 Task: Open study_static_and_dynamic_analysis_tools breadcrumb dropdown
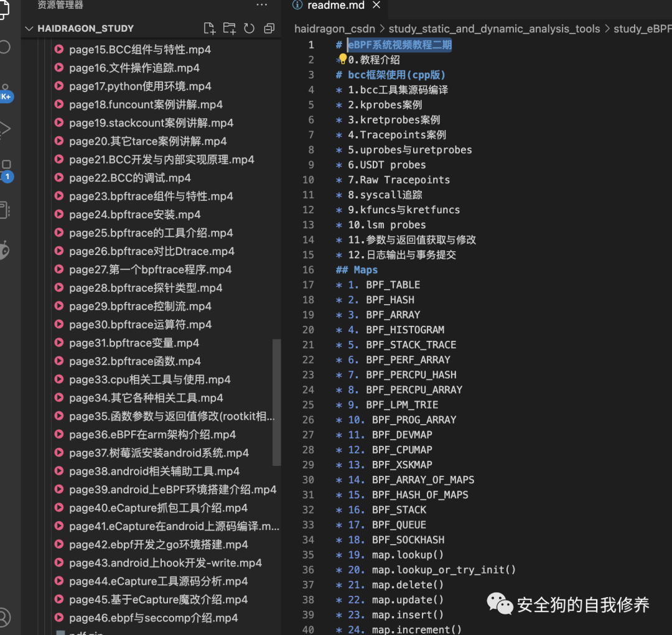494,29
